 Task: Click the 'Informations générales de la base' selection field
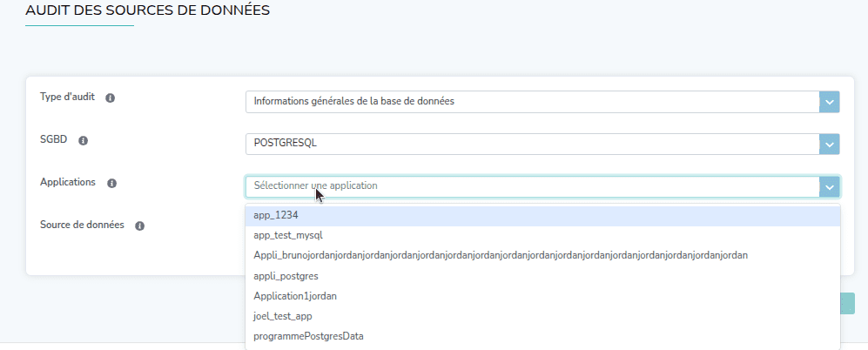pyautogui.click(x=531, y=102)
